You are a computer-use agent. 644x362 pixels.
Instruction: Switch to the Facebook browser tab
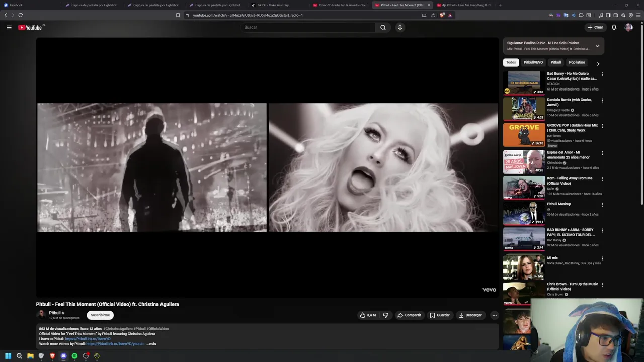(x=30, y=5)
